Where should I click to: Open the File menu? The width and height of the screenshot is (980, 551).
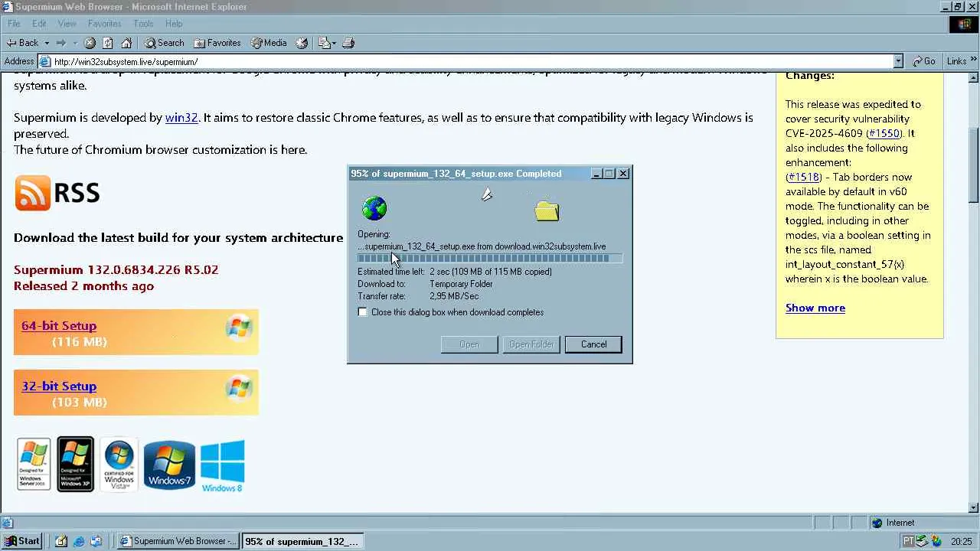click(x=14, y=24)
